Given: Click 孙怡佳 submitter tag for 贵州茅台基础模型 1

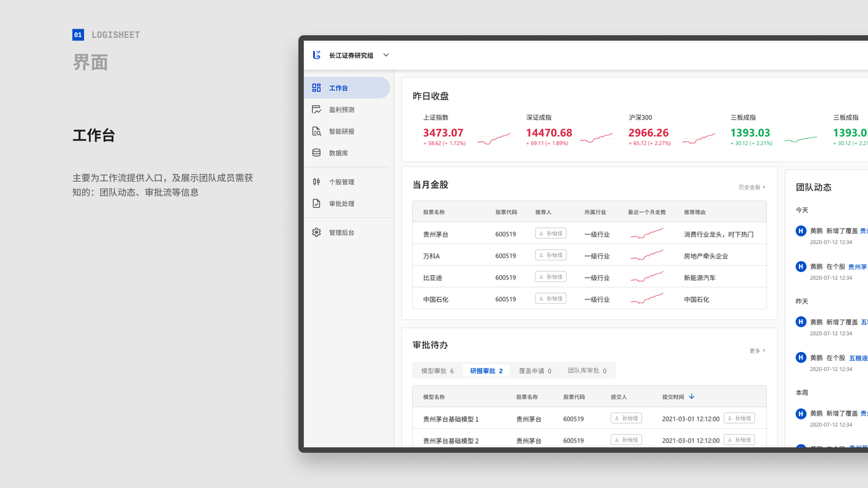Looking at the screenshot, I should click(x=626, y=418).
